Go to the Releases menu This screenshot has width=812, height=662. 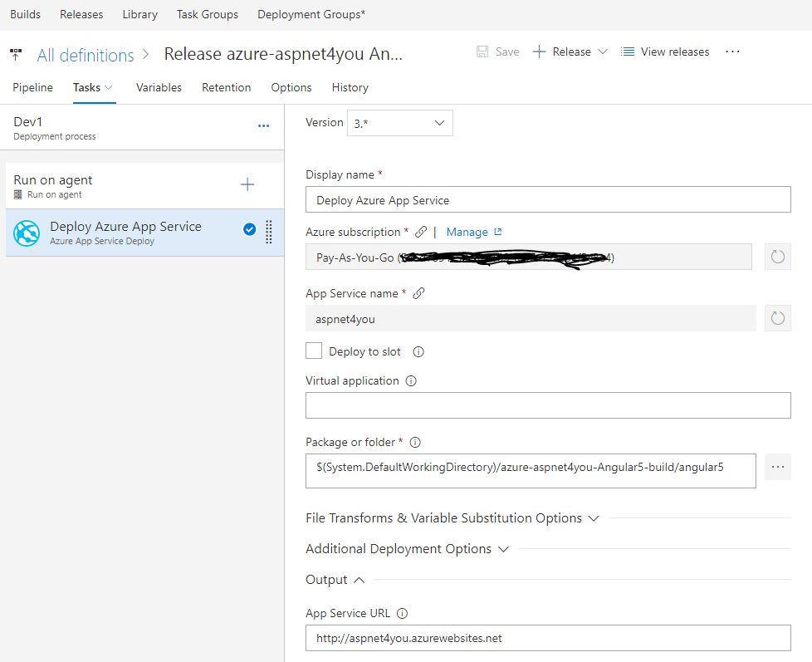click(81, 14)
